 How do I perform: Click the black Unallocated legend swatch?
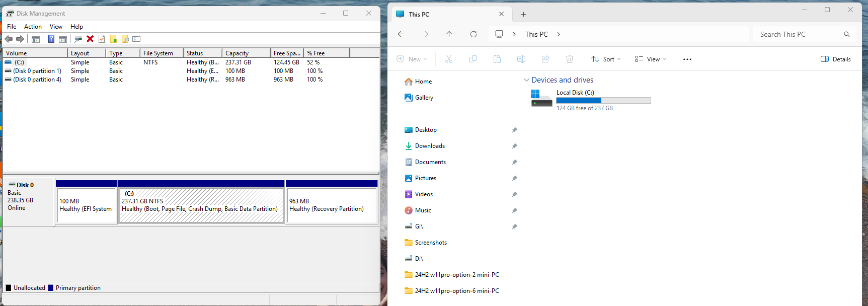9,288
